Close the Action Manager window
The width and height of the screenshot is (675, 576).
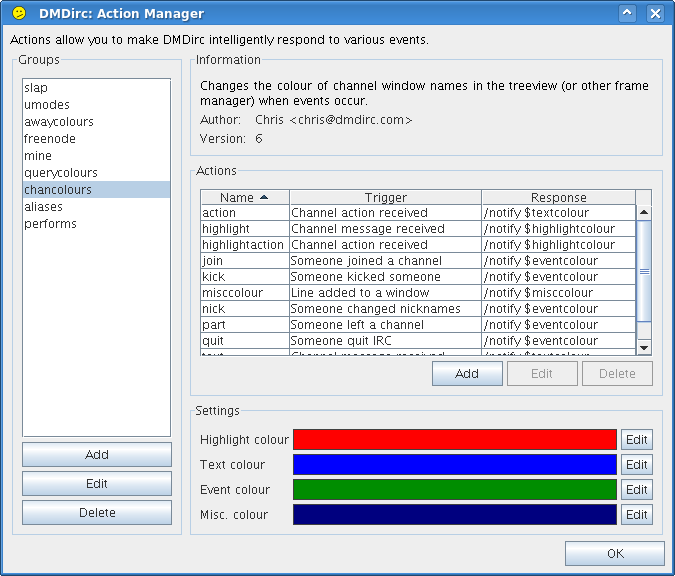tap(655, 13)
